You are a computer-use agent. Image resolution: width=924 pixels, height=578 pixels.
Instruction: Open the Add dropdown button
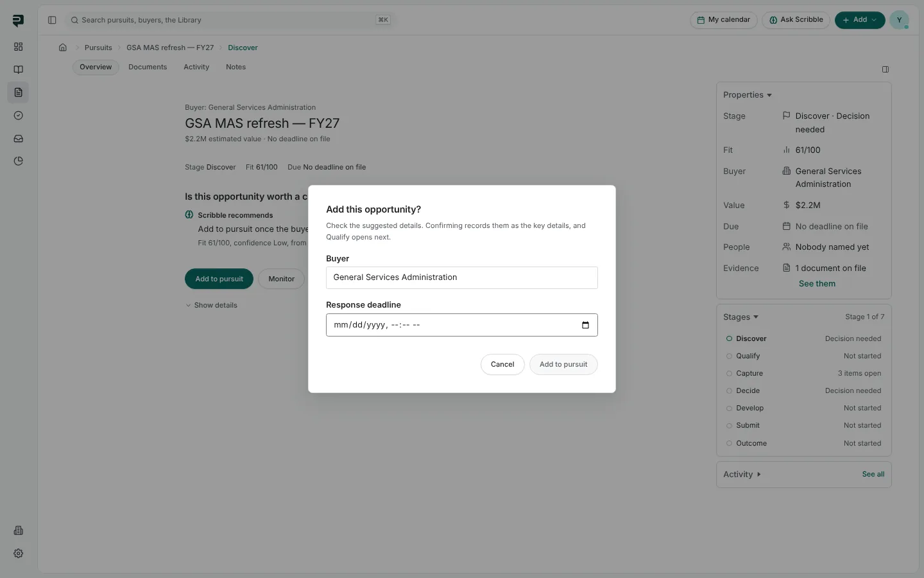(860, 20)
